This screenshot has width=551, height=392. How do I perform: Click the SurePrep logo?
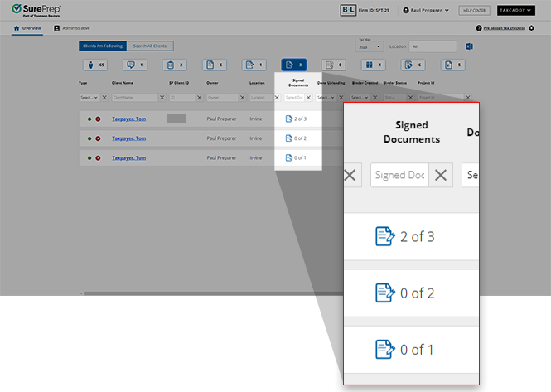click(36, 10)
